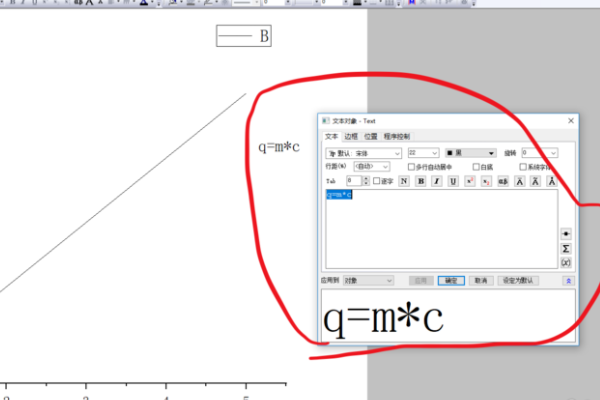Click inside the text editing area
This screenshot has height=400, width=600.
(440, 225)
